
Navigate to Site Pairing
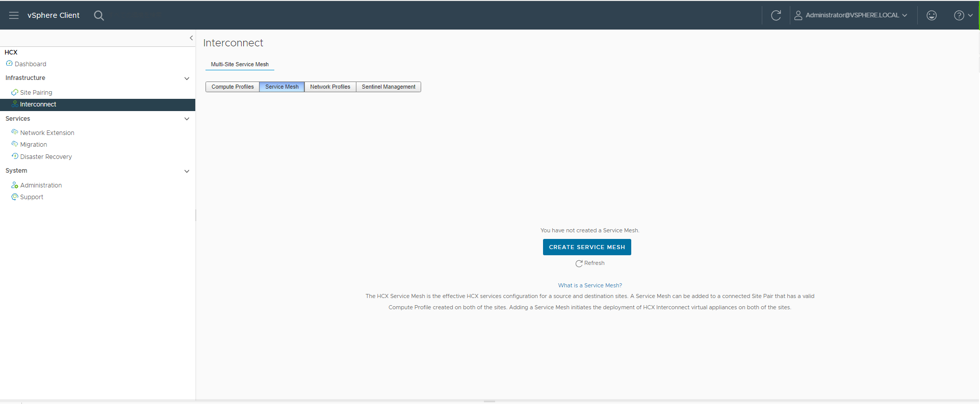pyautogui.click(x=36, y=92)
